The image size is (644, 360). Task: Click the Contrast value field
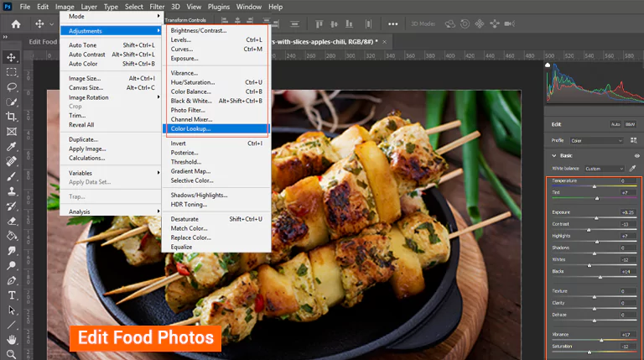tap(627, 224)
